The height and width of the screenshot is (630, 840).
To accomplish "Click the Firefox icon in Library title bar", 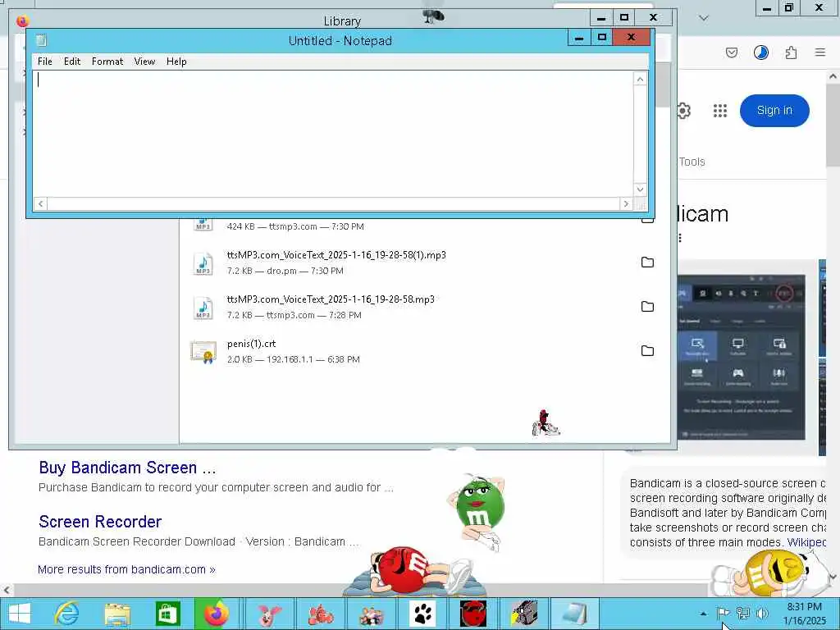I will pos(22,21).
